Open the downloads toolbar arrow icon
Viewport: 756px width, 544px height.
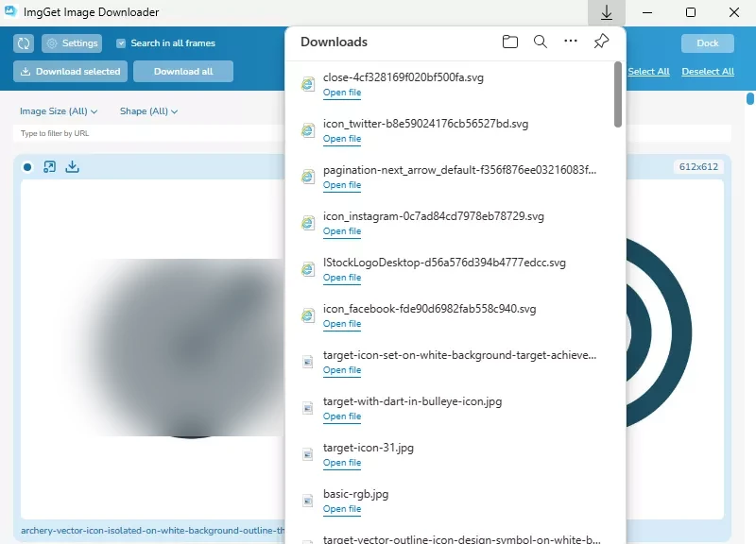(607, 13)
